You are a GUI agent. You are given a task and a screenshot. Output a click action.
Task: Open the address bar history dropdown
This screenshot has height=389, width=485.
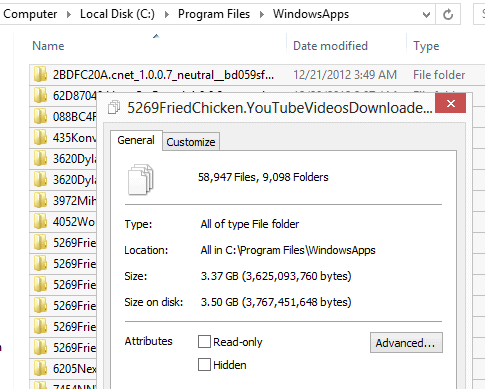coord(426,15)
